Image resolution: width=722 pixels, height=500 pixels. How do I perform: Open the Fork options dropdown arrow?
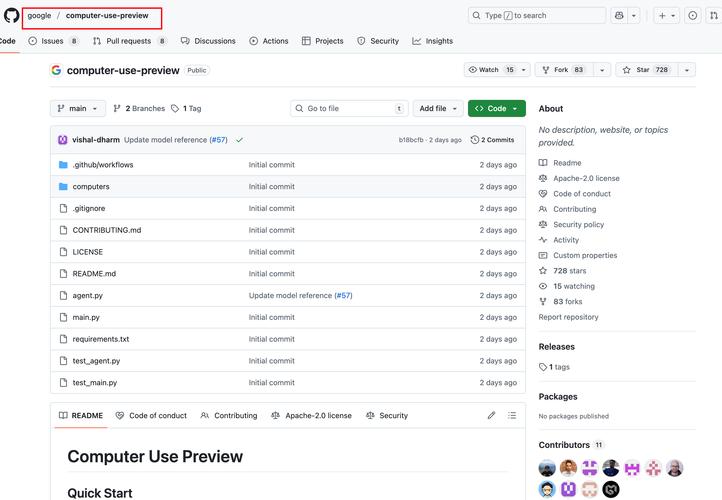click(x=602, y=70)
